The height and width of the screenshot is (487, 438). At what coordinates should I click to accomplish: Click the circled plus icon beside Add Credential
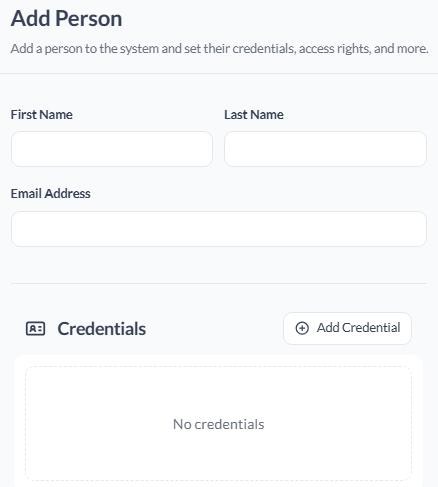(x=302, y=328)
